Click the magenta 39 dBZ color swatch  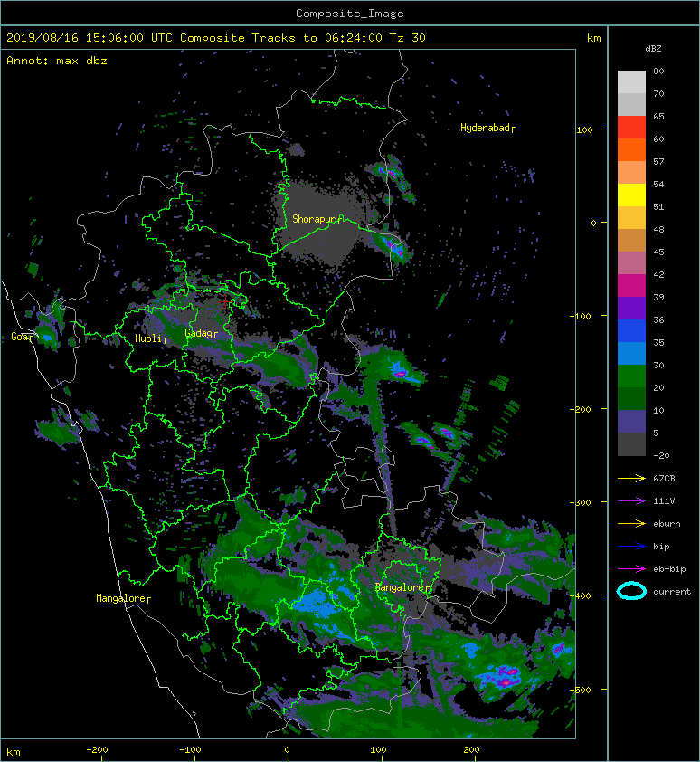[631, 286]
